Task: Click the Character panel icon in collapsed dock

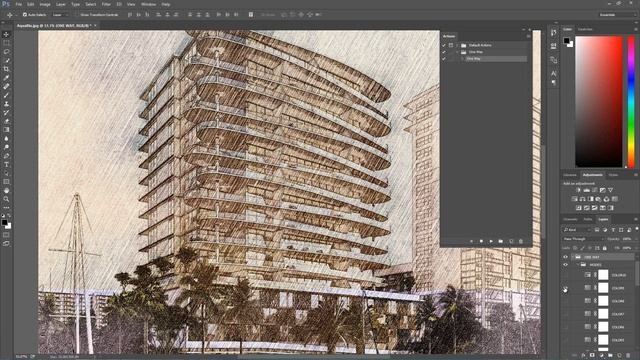Action: (x=553, y=73)
